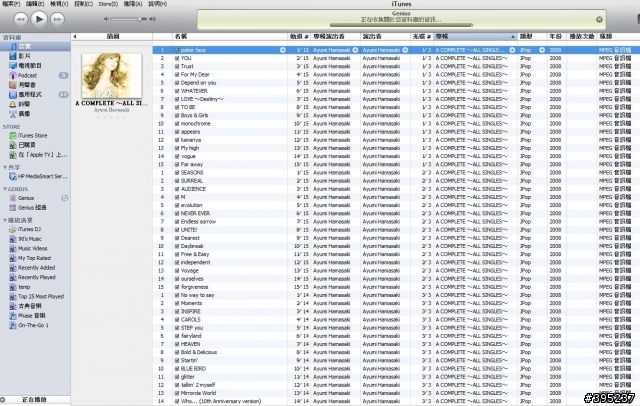Open the Help menu (H)

tap(157, 4)
